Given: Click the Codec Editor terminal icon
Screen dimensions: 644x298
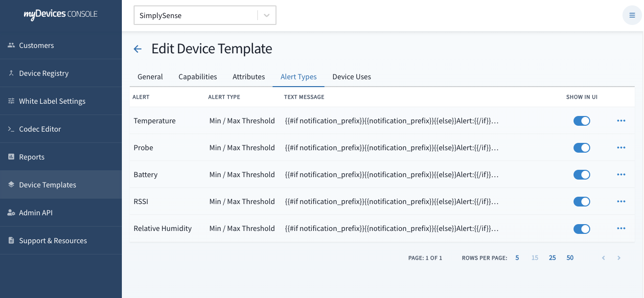Looking at the screenshot, I should 11,129.
